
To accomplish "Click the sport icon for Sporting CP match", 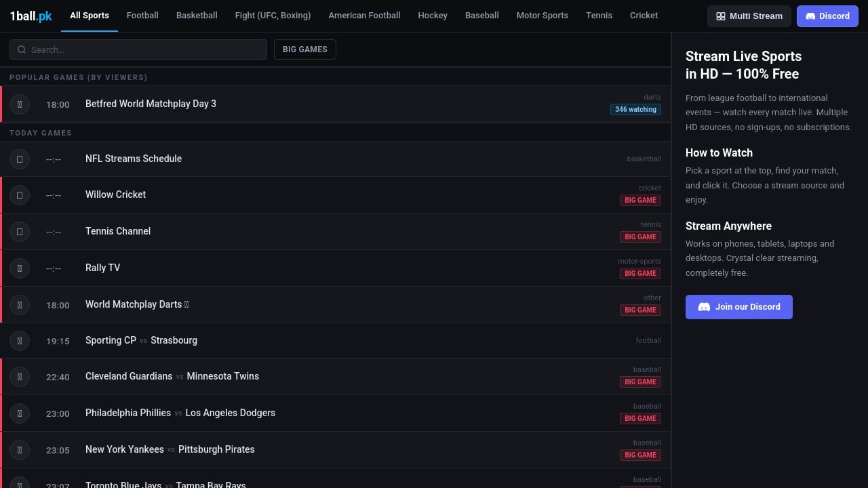I will [x=20, y=341].
